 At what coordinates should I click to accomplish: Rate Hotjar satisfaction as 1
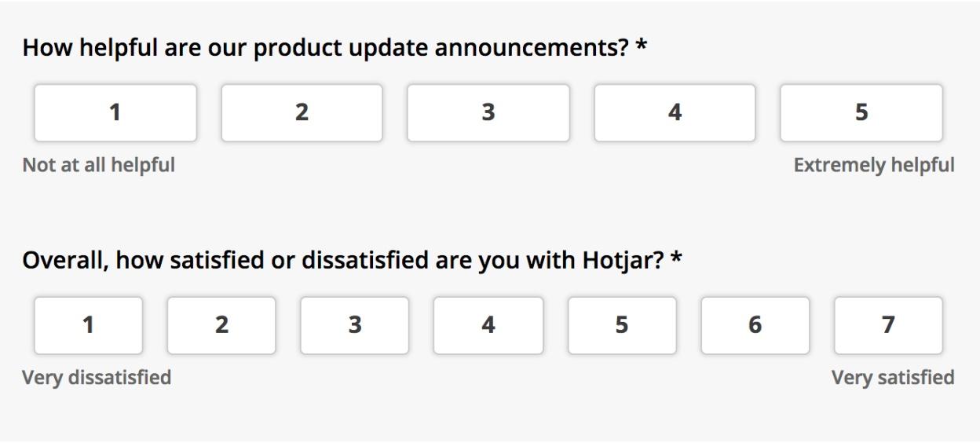point(89,325)
